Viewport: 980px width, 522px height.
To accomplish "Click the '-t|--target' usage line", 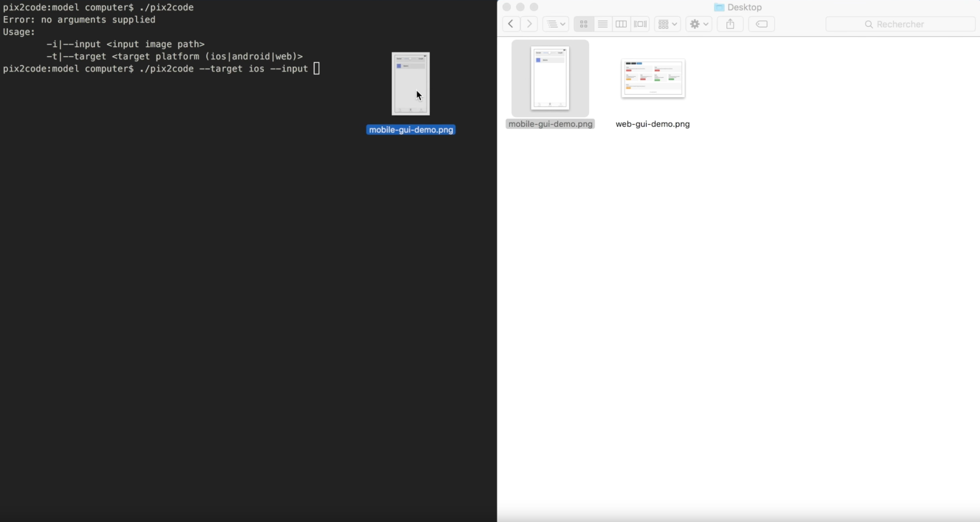I will [x=174, y=56].
